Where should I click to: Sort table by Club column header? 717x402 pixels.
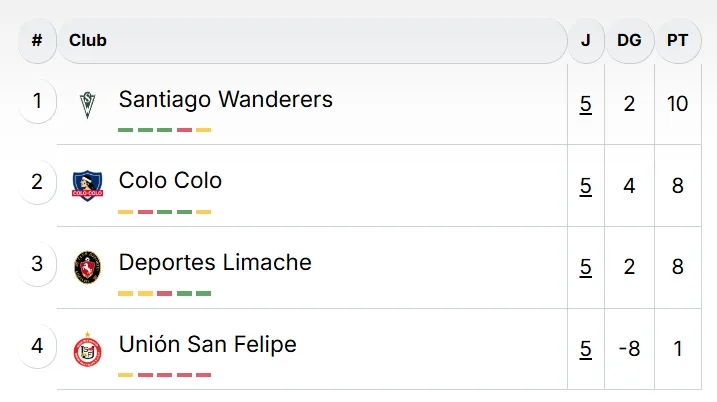(x=88, y=41)
